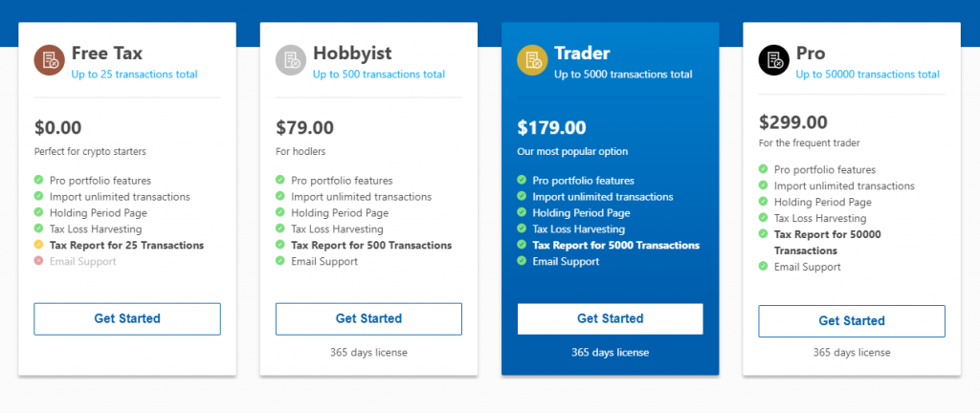Viewport: 980px width, 413px height.
Task: Click red X icon beside Email Support
Action: [38, 261]
